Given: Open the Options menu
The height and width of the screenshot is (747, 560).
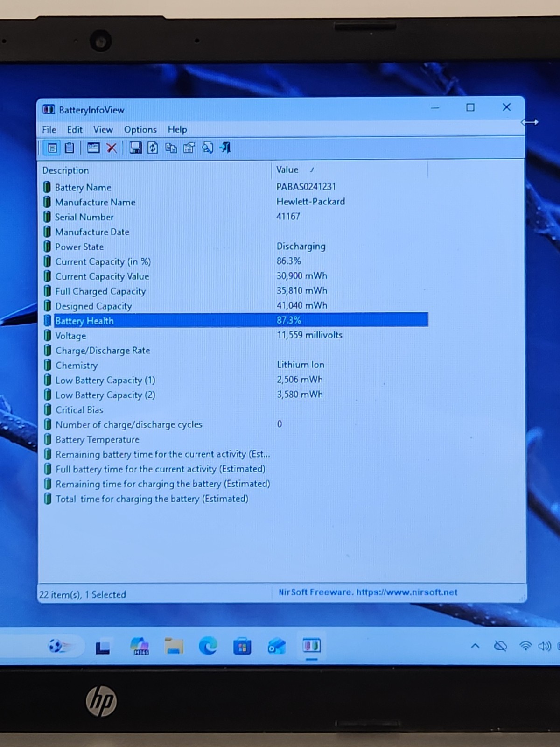Looking at the screenshot, I should coord(140,130).
